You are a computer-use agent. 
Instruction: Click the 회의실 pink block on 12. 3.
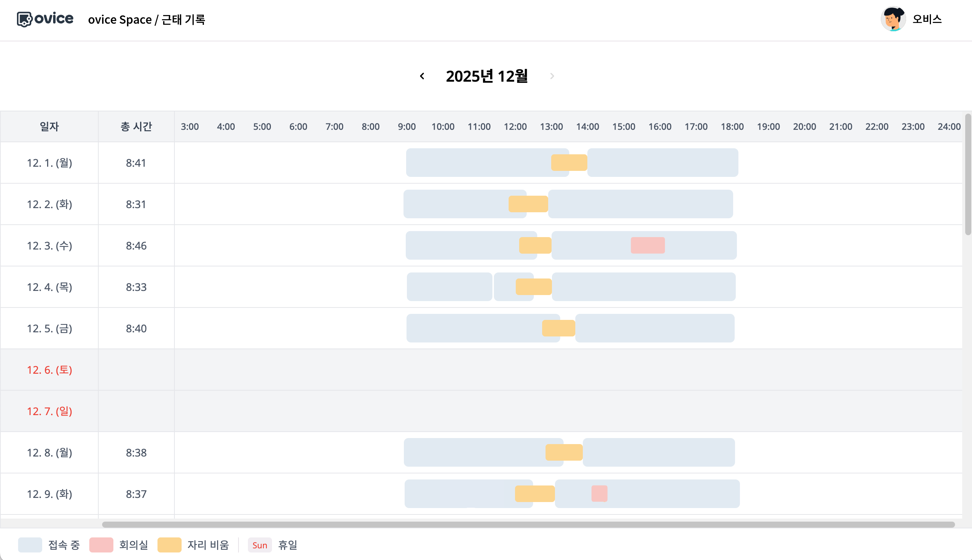(x=648, y=245)
